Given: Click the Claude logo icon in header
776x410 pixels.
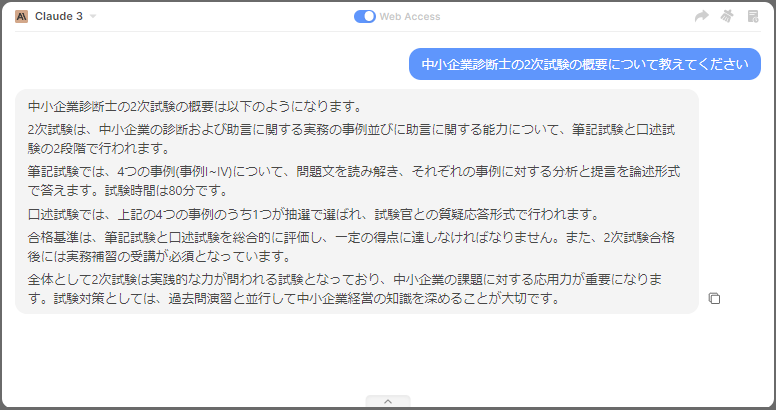Looking at the screenshot, I should (21, 16).
